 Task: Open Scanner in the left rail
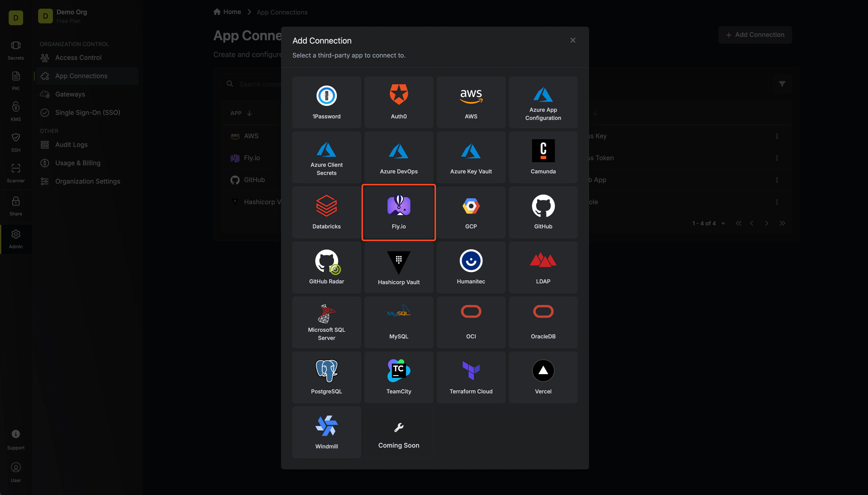16,173
